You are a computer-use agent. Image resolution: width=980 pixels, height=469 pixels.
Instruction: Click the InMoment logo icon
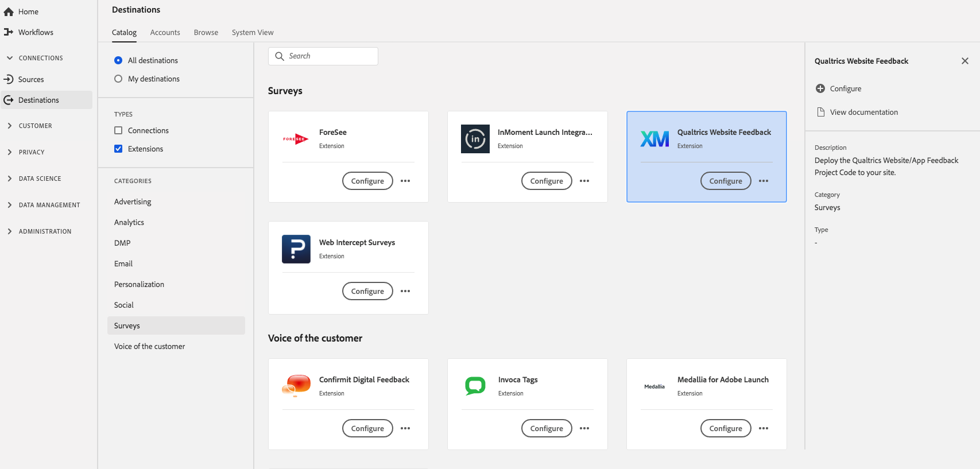pos(475,139)
